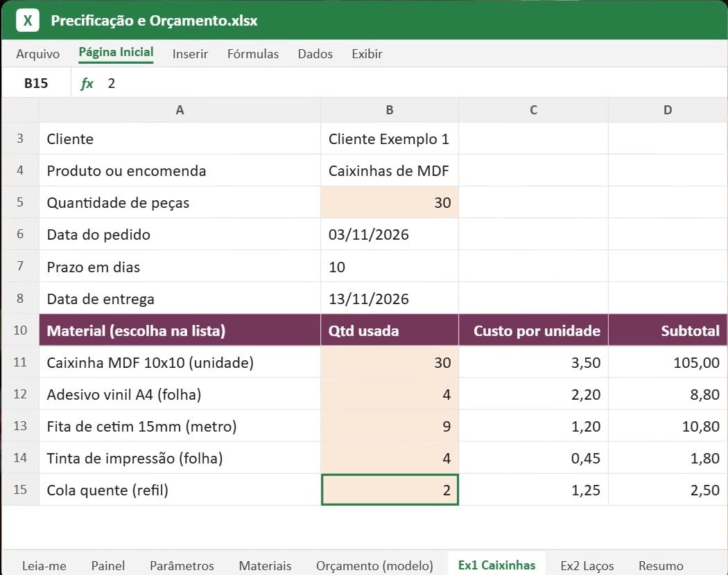Select 'Cola quente (refil)' cell
The image size is (728, 575).
click(180, 490)
